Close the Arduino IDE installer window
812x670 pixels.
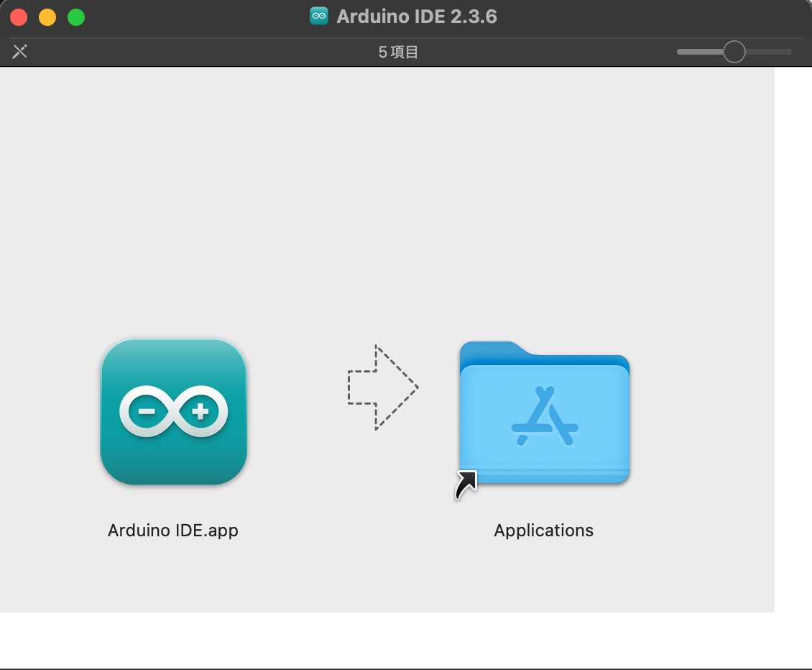(x=19, y=17)
